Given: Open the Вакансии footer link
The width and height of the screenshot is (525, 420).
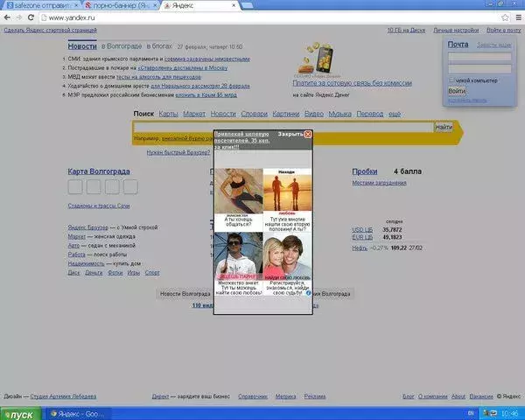Looking at the screenshot, I should coord(481,396).
